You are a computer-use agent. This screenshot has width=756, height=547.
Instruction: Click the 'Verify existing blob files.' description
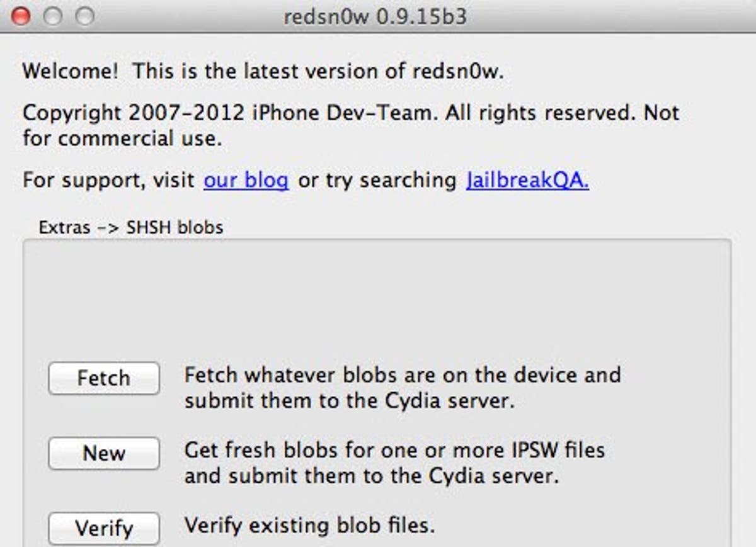309,524
